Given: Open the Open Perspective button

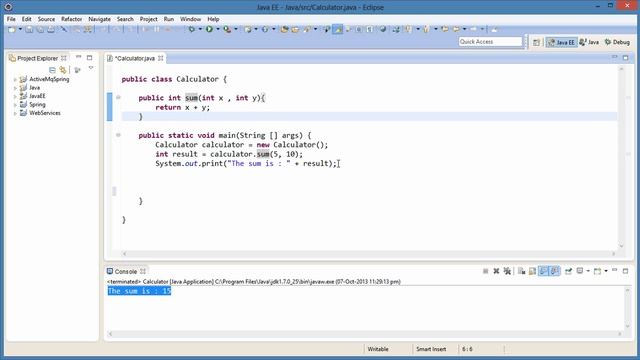Looking at the screenshot, I should click(536, 42).
